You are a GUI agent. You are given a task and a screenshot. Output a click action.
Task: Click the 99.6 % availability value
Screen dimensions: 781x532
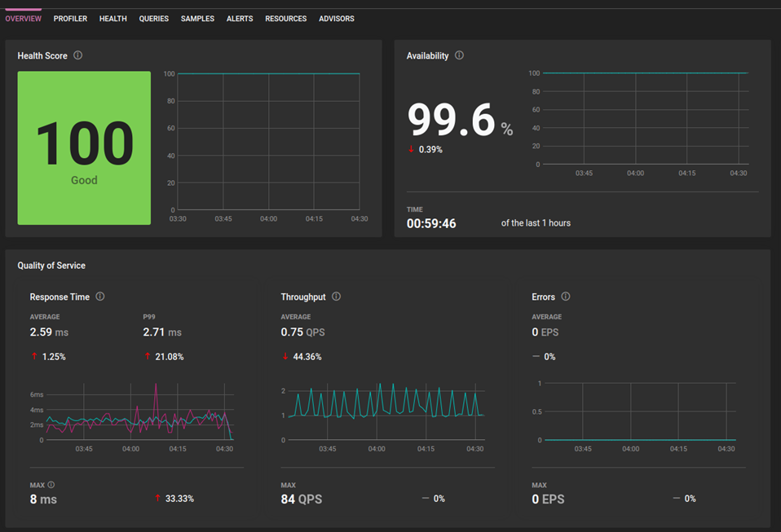pos(460,120)
